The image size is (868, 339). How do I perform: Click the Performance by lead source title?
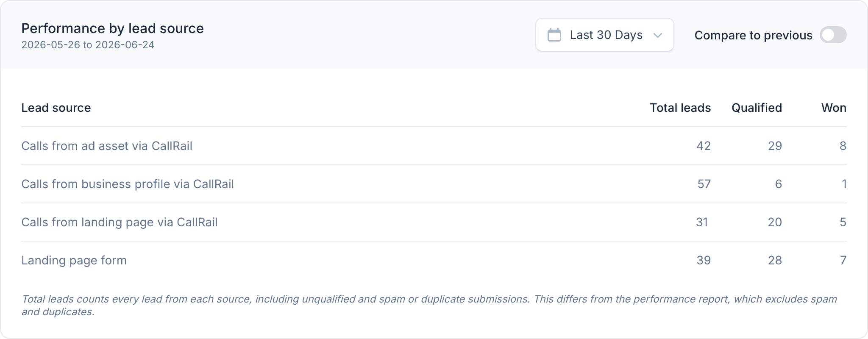113,28
